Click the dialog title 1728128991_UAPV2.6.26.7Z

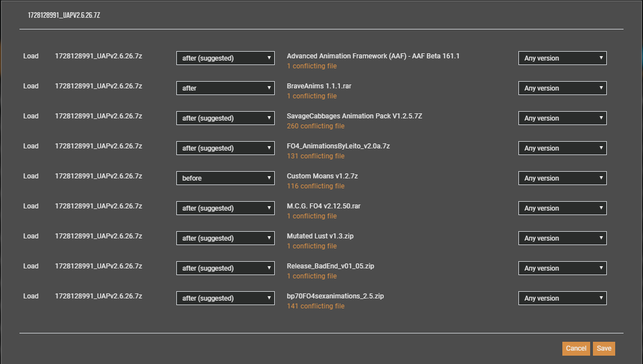pos(63,15)
